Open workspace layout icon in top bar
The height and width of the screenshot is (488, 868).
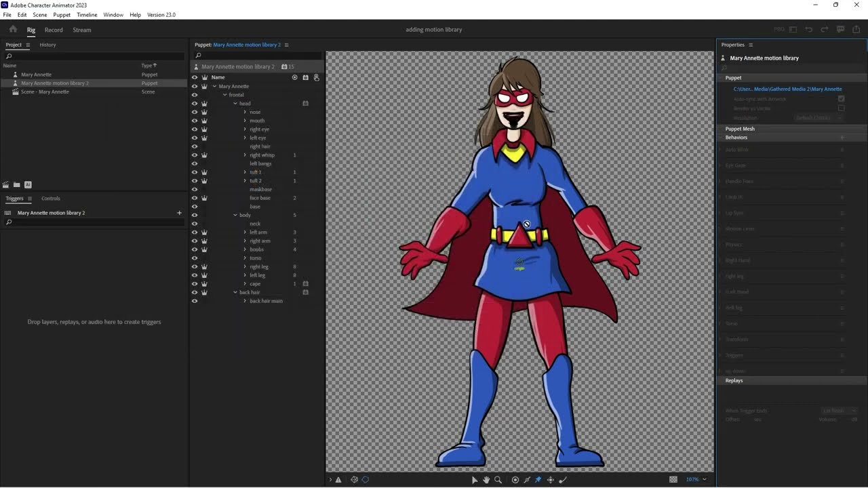[793, 29]
